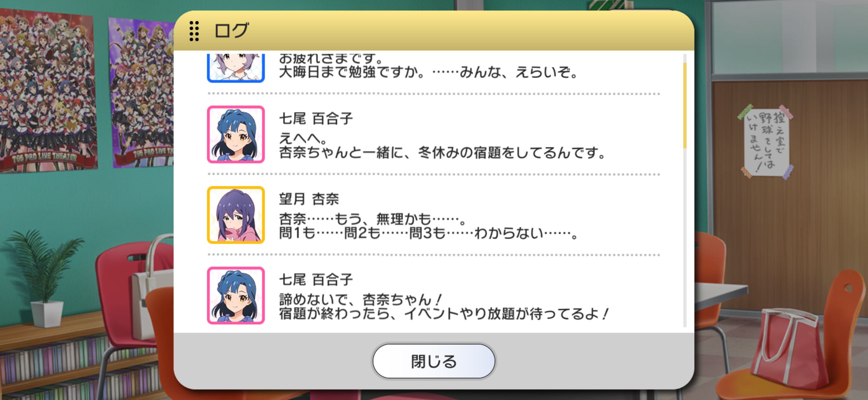868x400 pixels.
Task: Click the lower scrollbar track below the thumb
Action: tap(685, 238)
